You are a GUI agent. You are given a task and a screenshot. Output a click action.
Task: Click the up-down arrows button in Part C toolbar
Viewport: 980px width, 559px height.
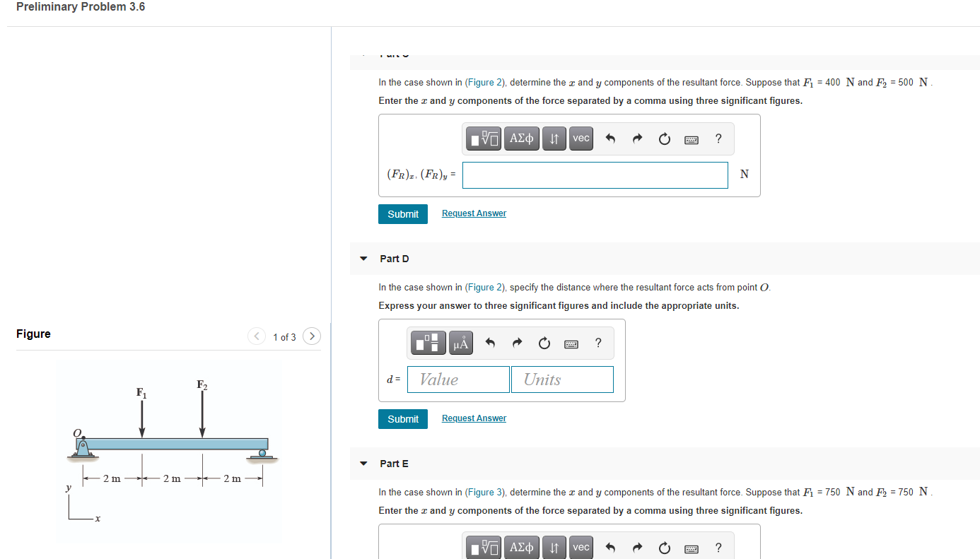(554, 139)
